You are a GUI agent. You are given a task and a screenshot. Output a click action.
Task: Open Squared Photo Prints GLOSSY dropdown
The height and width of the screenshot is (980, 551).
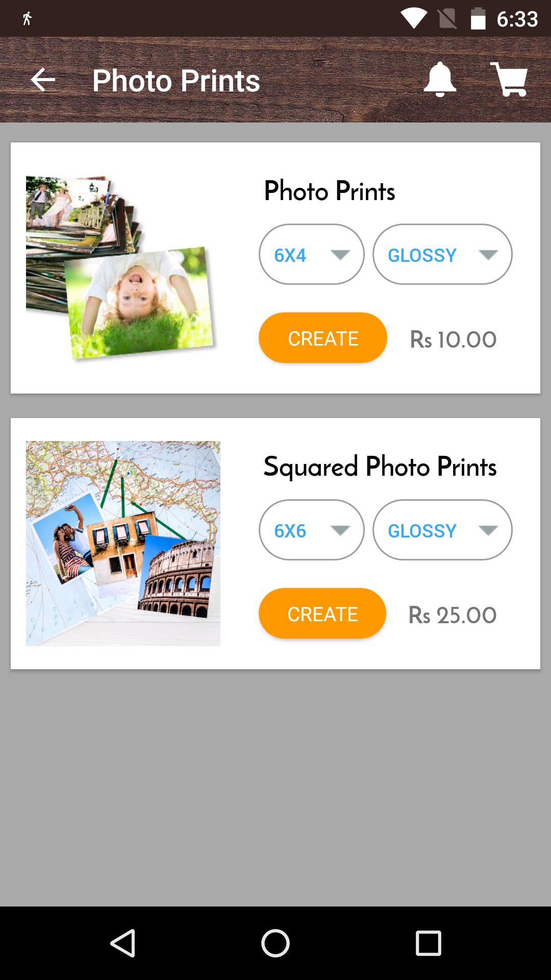pos(442,530)
